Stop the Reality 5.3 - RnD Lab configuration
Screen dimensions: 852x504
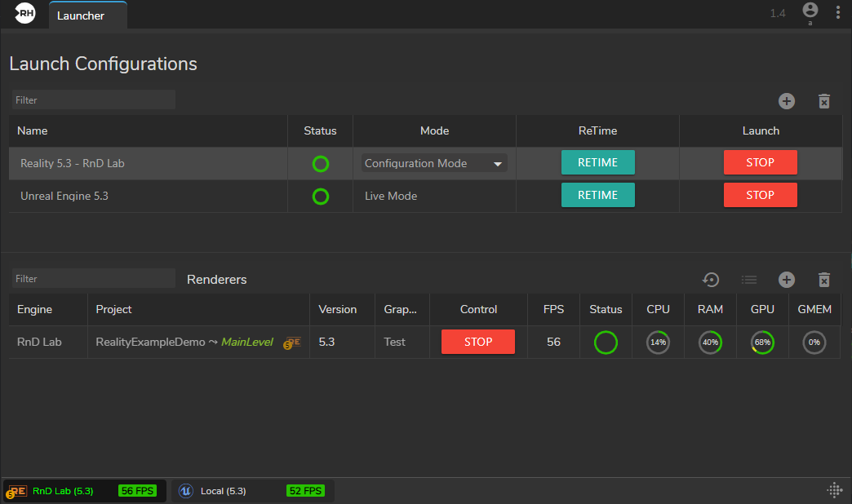760,162
